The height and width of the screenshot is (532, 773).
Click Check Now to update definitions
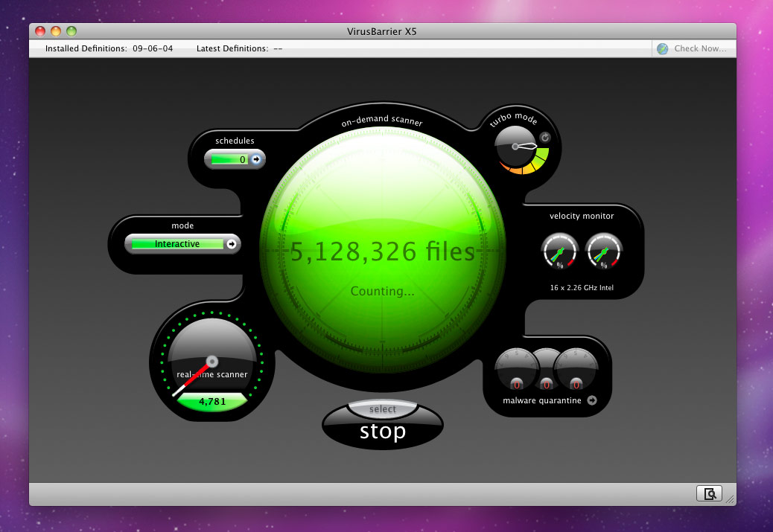[699, 48]
